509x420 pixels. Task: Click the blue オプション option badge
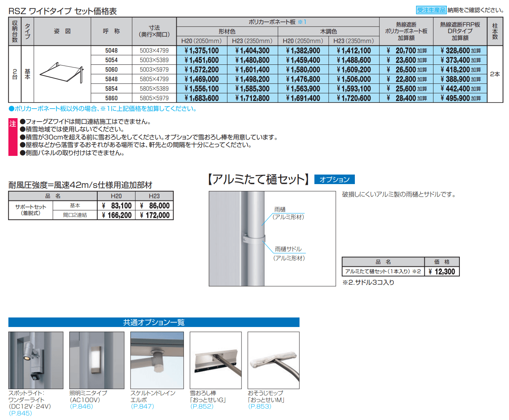point(334,179)
